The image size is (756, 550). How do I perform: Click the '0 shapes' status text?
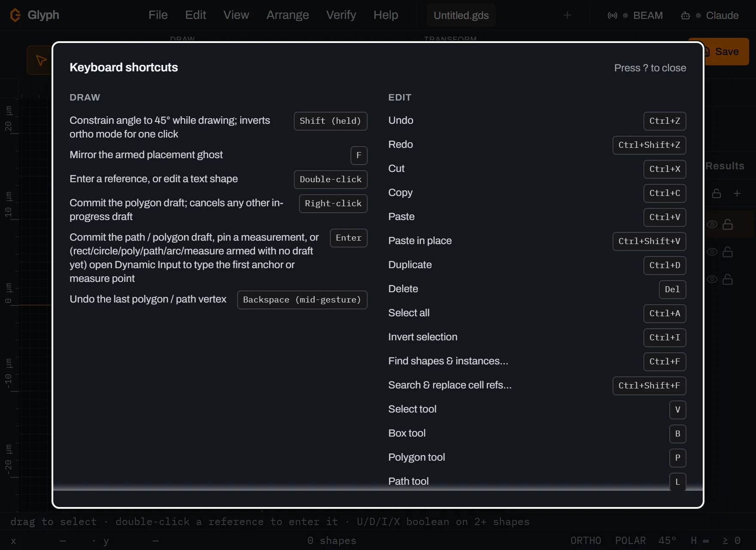click(332, 541)
